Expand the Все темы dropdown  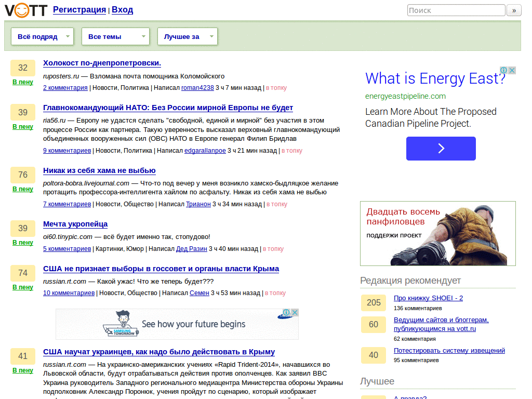pos(115,36)
